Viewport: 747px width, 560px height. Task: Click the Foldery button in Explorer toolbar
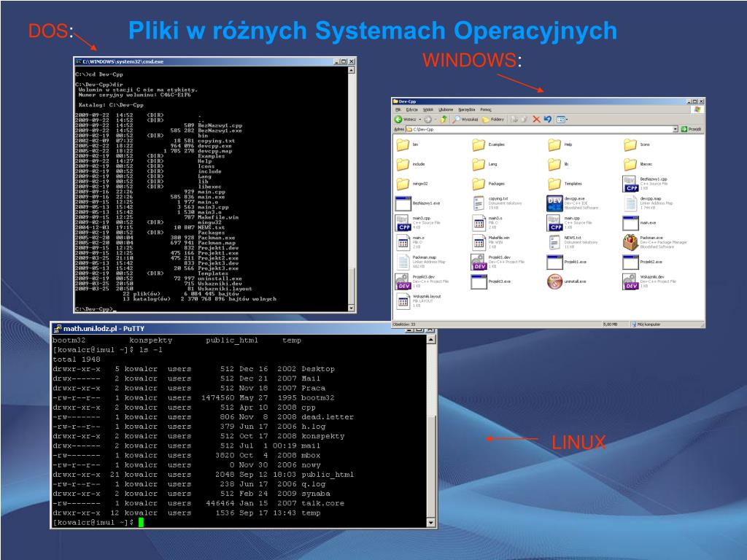pyautogui.click(x=493, y=120)
